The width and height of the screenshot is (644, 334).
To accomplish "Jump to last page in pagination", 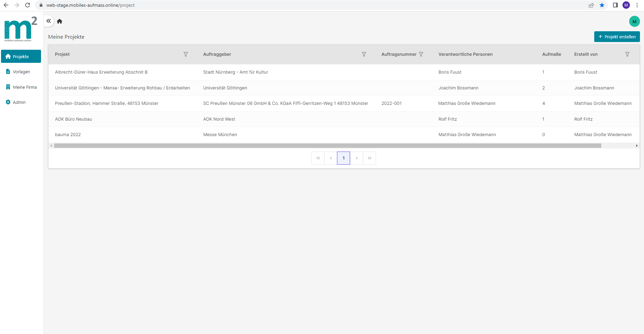I will click(x=369, y=158).
